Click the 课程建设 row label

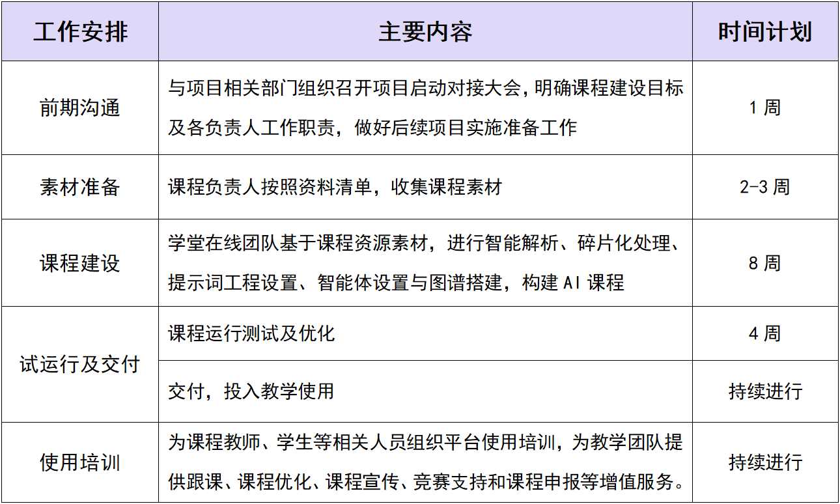79,264
